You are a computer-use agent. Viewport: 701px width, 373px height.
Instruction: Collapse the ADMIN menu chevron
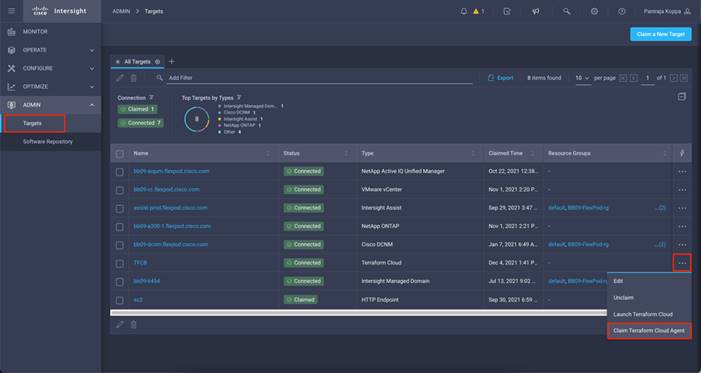click(92, 105)
